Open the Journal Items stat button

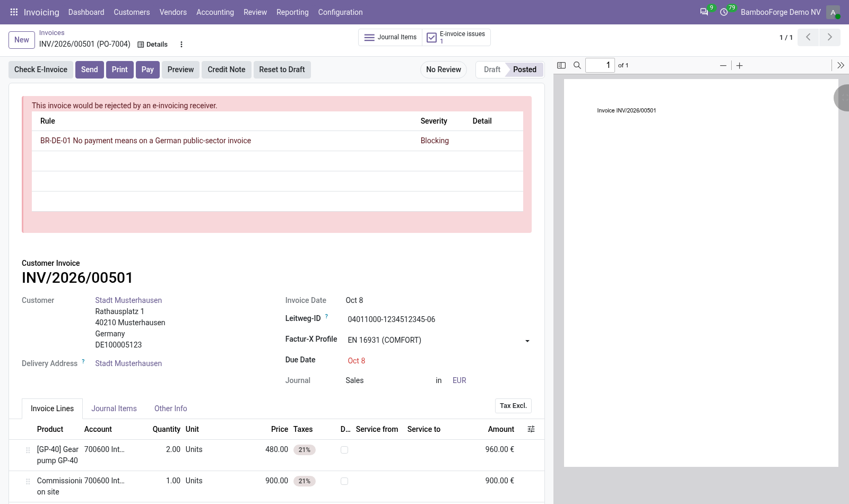coord(390,37)
